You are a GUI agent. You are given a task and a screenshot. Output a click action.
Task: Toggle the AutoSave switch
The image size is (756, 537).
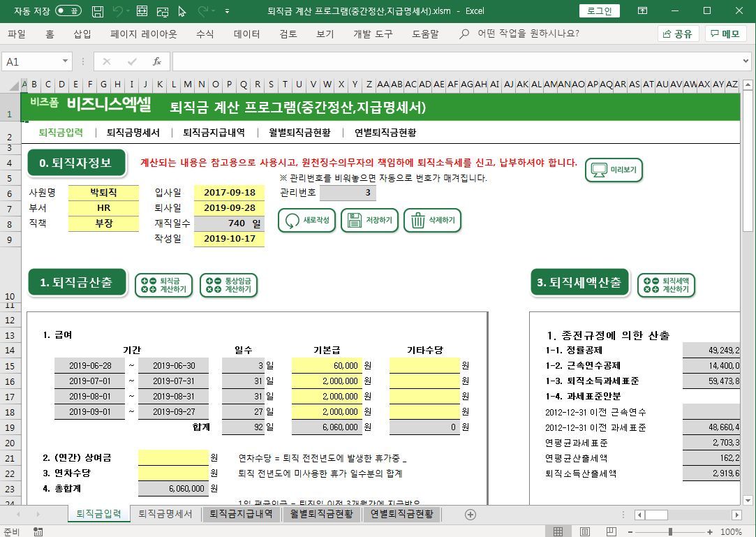(x=68, y=10)
